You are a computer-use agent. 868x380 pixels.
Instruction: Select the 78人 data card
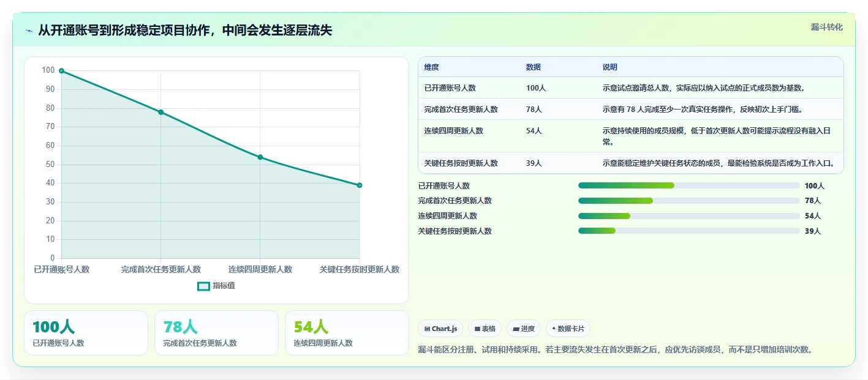coord(216,333)
